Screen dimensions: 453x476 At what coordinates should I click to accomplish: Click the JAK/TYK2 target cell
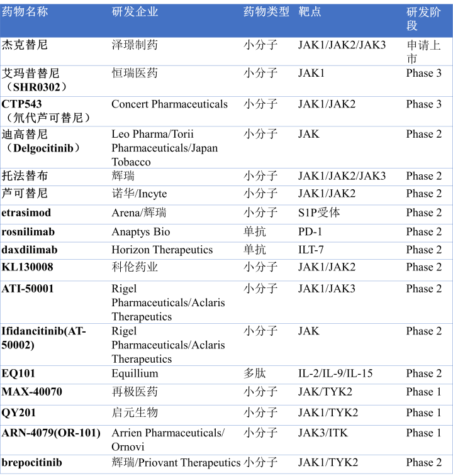(325, 392)
